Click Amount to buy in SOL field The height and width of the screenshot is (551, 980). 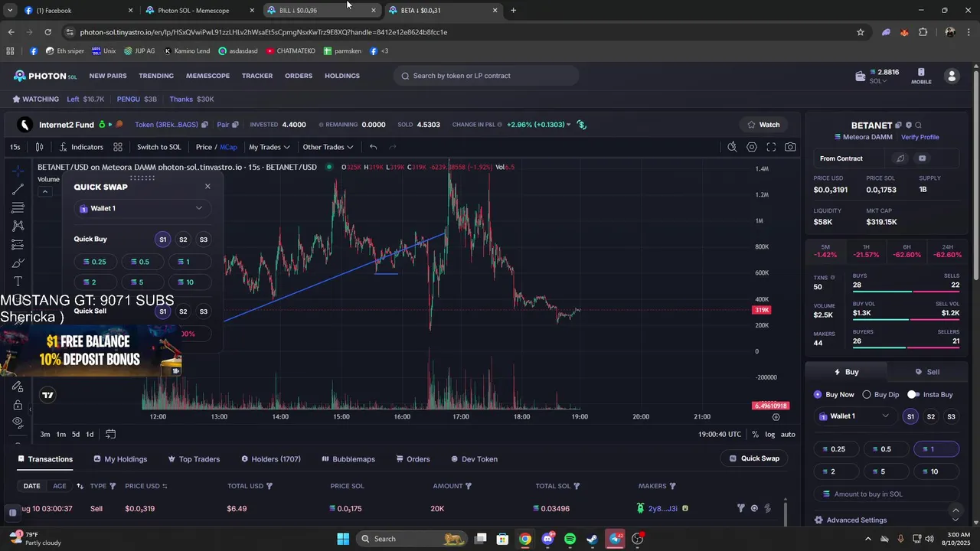click(886, 494)
